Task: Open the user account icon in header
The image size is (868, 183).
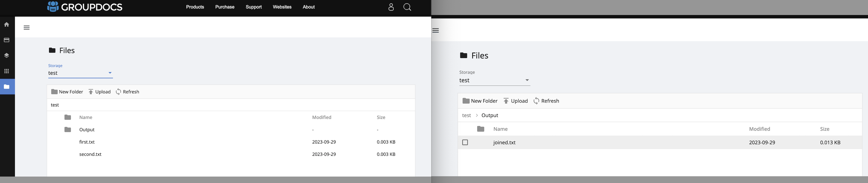Action: click(x=391, y=7)
